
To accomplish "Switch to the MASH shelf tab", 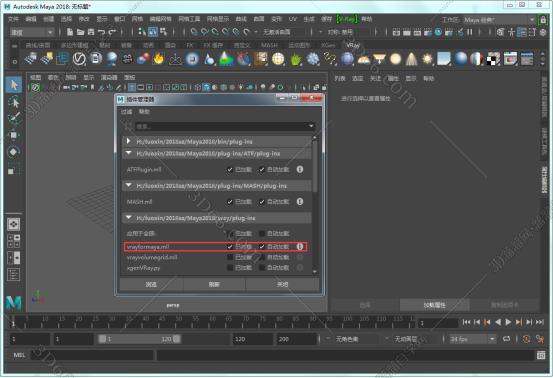I will (x=269, y=45).
